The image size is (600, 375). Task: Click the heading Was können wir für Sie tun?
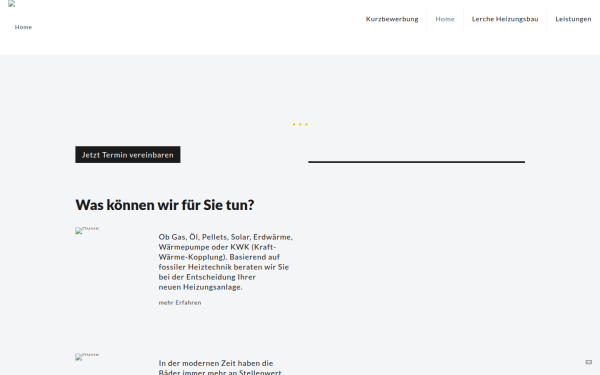coord(165,205)
